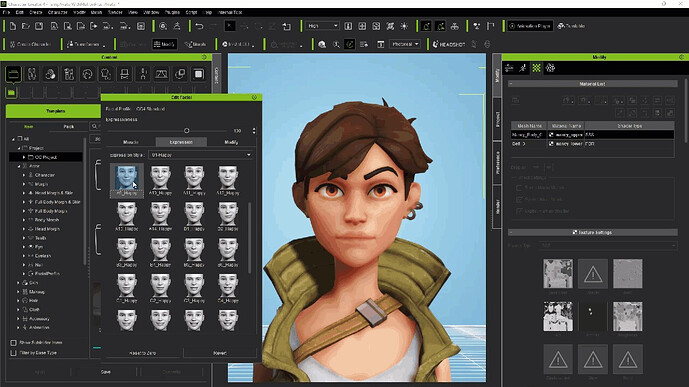
Task: Expand the Character tree node
Action: click(24, 175)
